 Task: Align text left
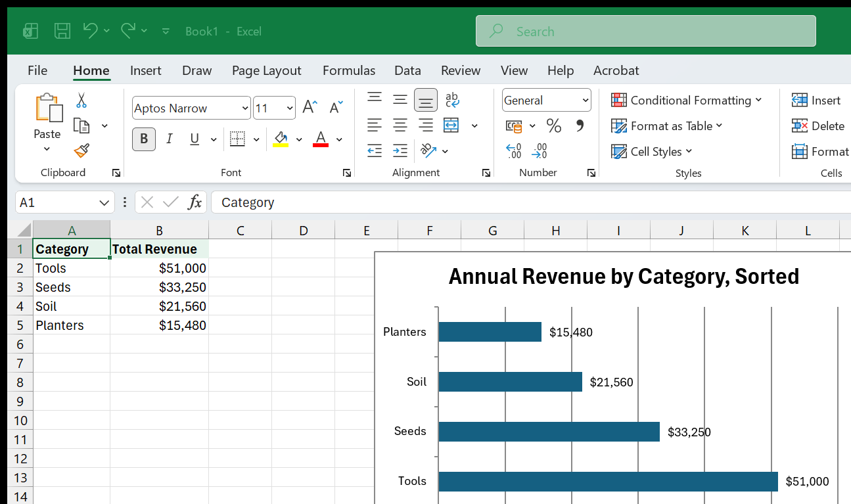click(375, 125)
